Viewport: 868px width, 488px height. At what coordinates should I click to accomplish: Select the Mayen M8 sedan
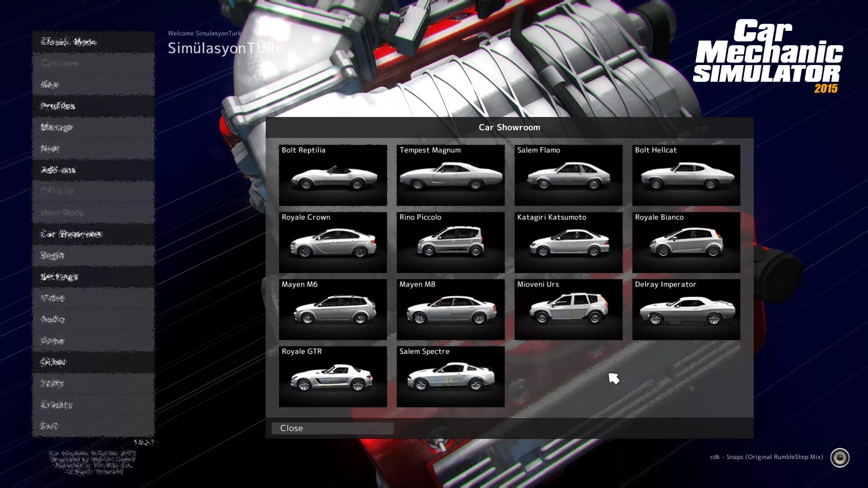[451, 310]
